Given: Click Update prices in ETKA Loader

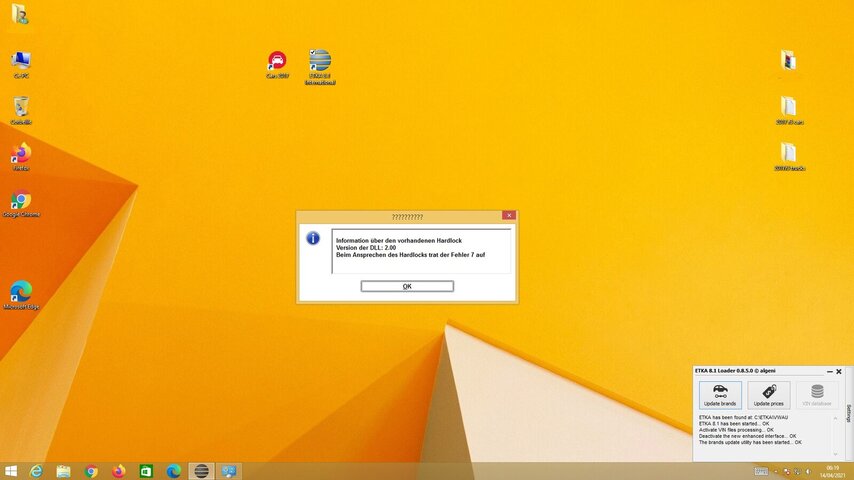Looking at the screenshot, I should (768, 394).
